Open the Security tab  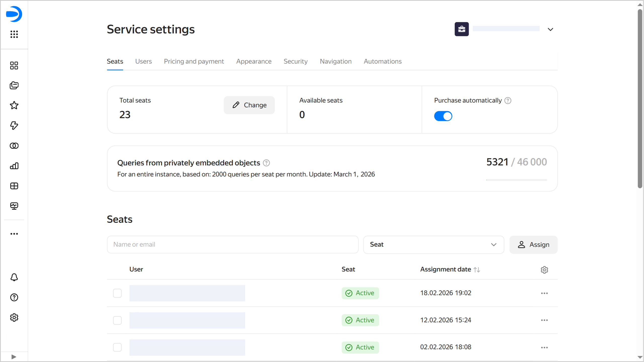(x=295, y=61)
